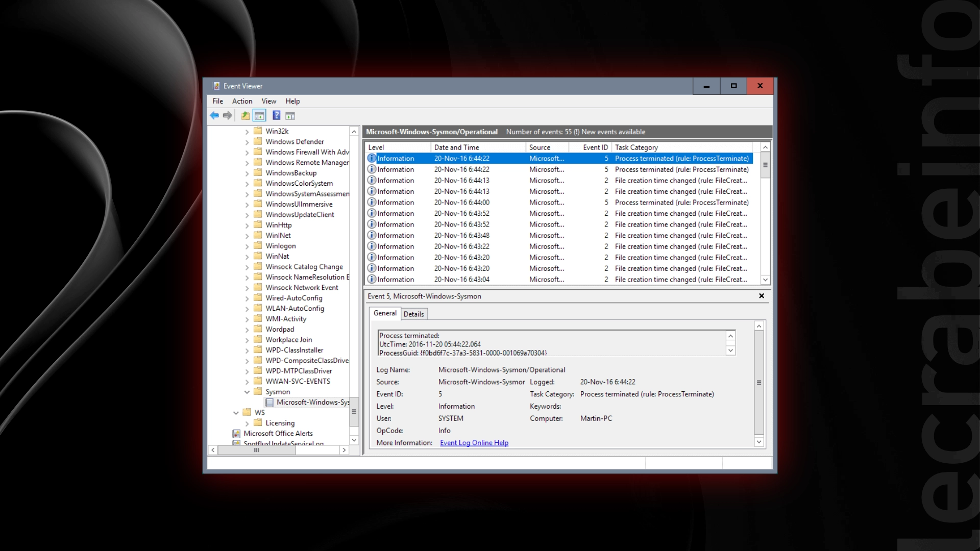Select the Workplace Join tree item
Screen dimensions: 980x551
(289, 340)
